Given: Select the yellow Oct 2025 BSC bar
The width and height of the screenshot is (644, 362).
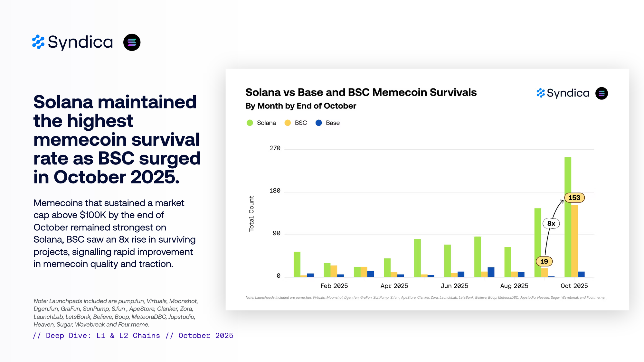Looking at the screenshot, I should [x=574, y=241].
